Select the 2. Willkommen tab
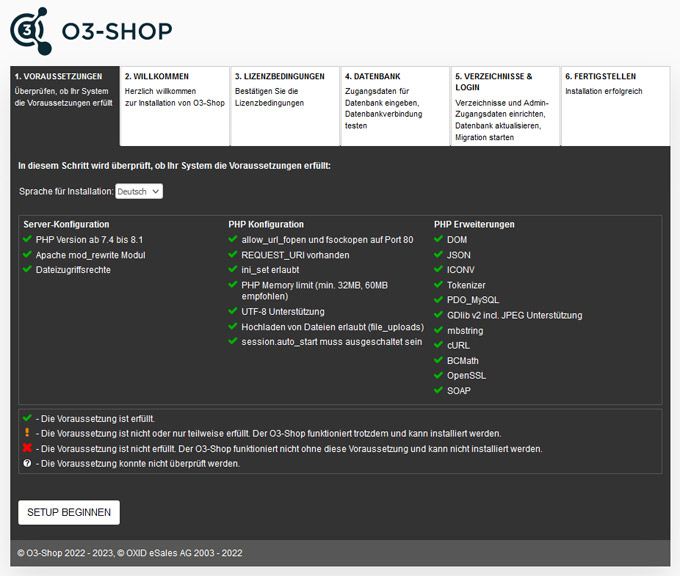Screen dimensions: 680x576 175,106
